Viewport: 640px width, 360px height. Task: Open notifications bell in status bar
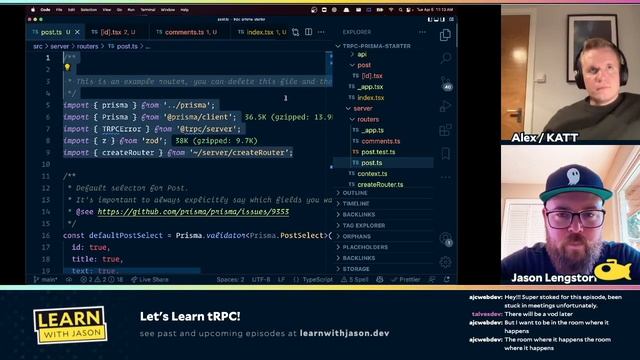tap(447, 280)
